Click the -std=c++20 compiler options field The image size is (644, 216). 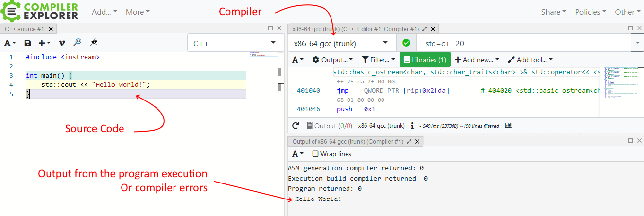pos(523,43)
